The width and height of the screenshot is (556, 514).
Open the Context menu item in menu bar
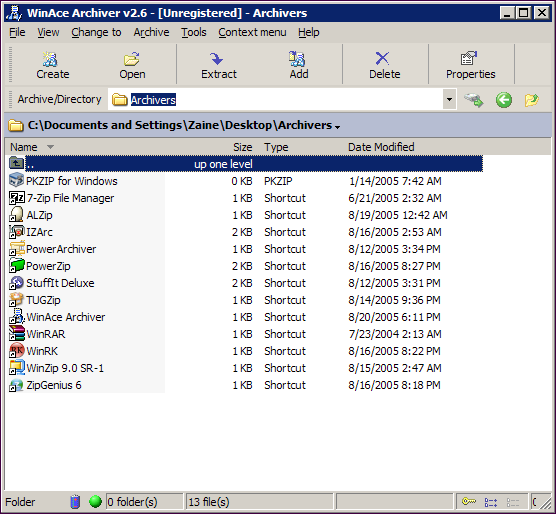252,32
